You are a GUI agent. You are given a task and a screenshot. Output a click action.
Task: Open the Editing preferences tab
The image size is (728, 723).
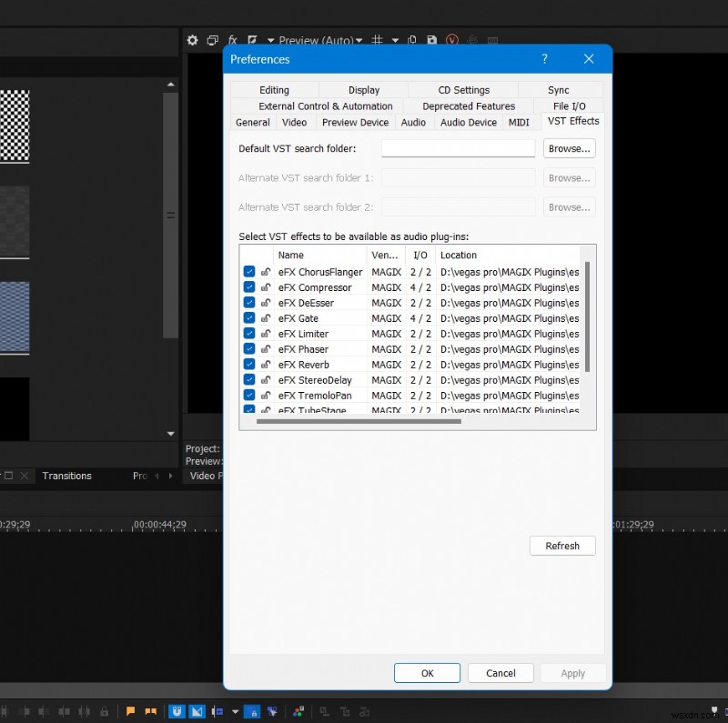click(x=274, y=89)
